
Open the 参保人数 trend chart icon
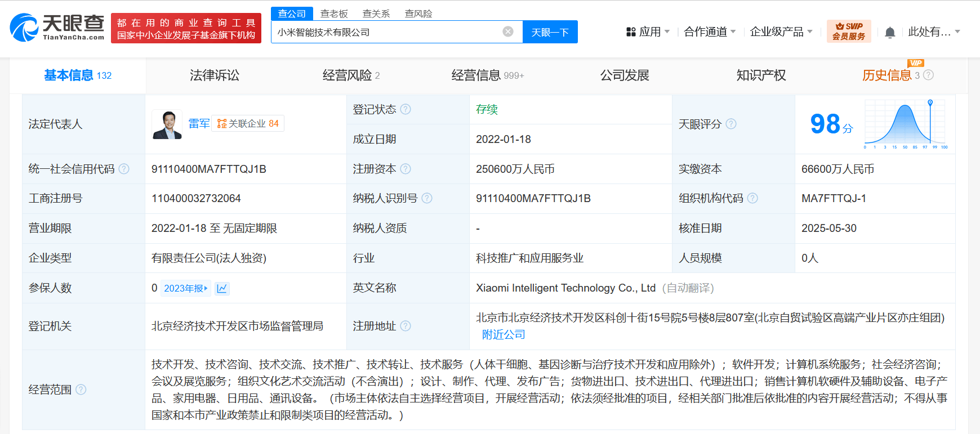tap(222, 288)
